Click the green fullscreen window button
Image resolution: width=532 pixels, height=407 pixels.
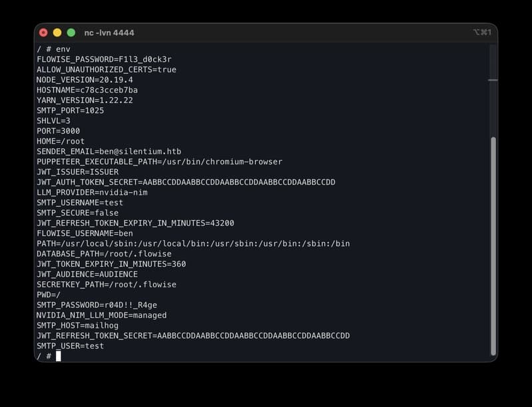[x=71, y=33]
